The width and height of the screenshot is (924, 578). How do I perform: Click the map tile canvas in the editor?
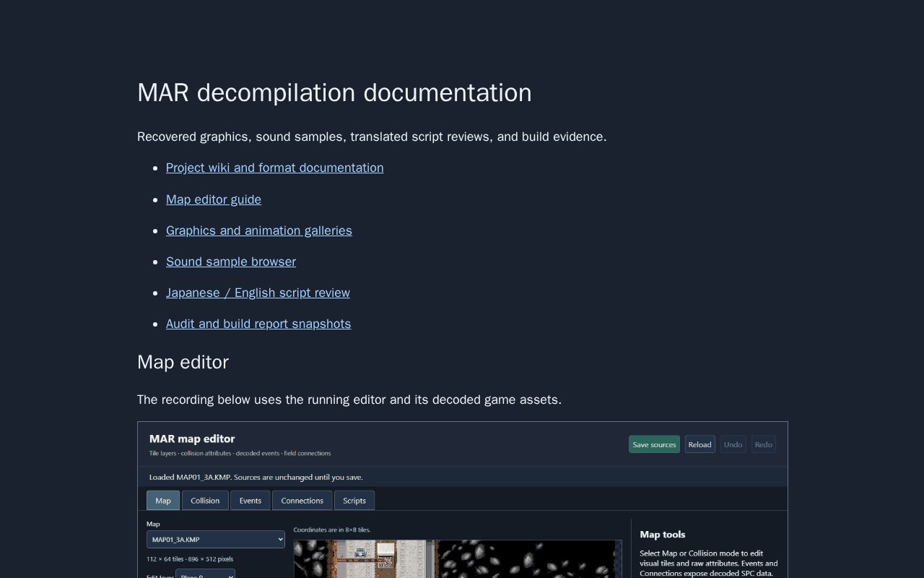coord(458,559)
